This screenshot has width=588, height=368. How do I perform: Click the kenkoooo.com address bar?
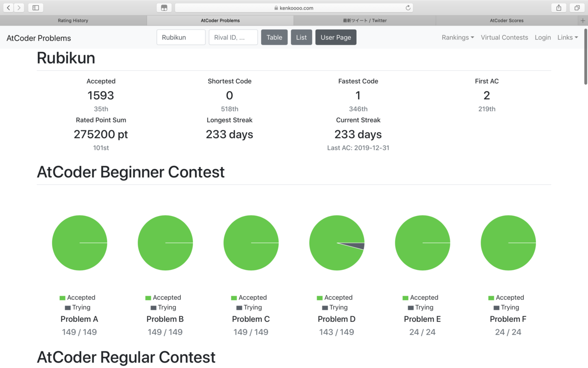pos(294,8)
